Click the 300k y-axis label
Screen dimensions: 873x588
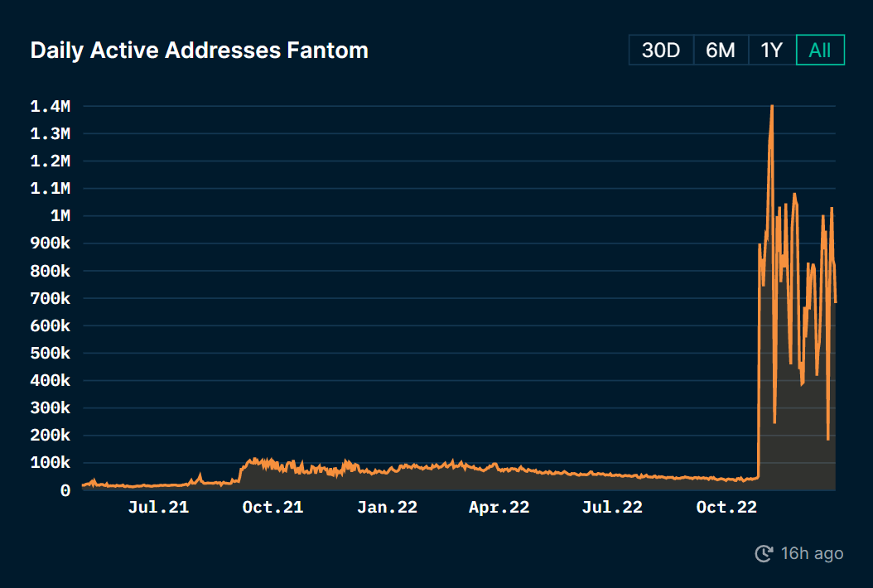pos(50,408)
